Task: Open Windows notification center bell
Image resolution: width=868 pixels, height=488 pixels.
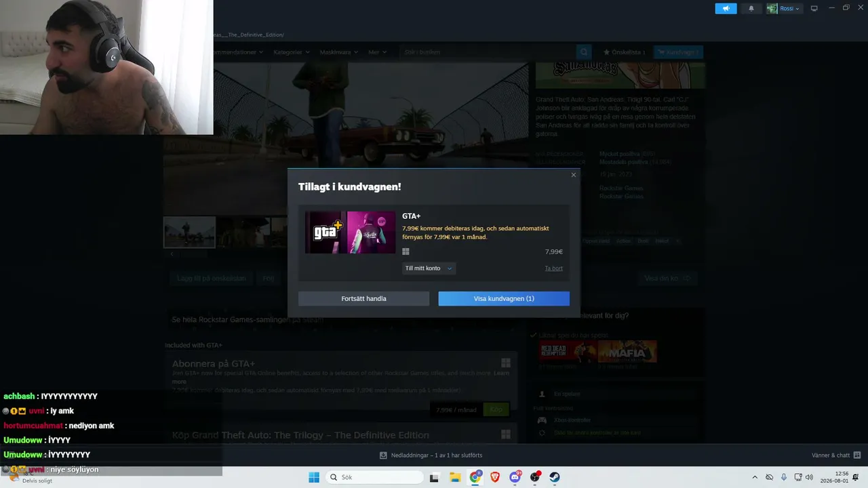Action: [x=856, y=477]
